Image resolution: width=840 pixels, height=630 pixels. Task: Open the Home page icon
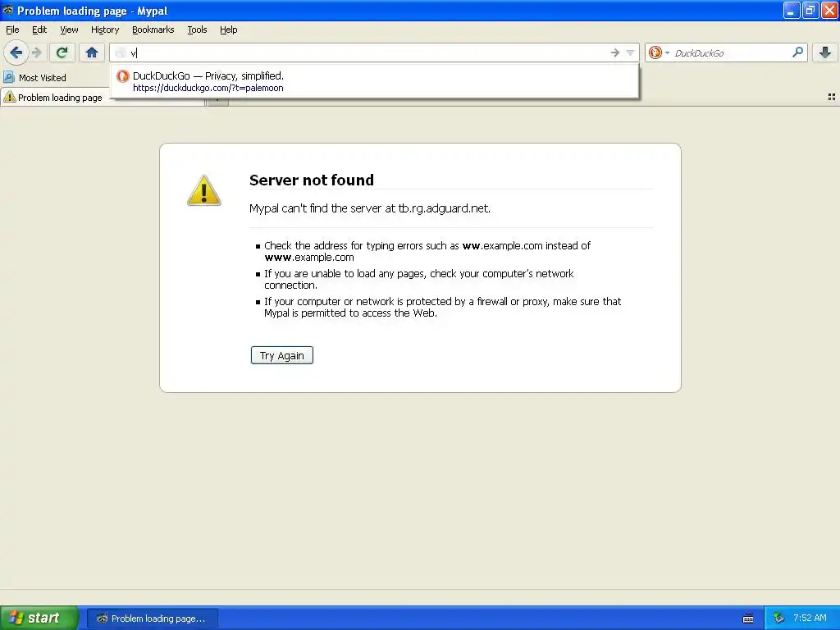pyautogui.click(x=92, y=52)
